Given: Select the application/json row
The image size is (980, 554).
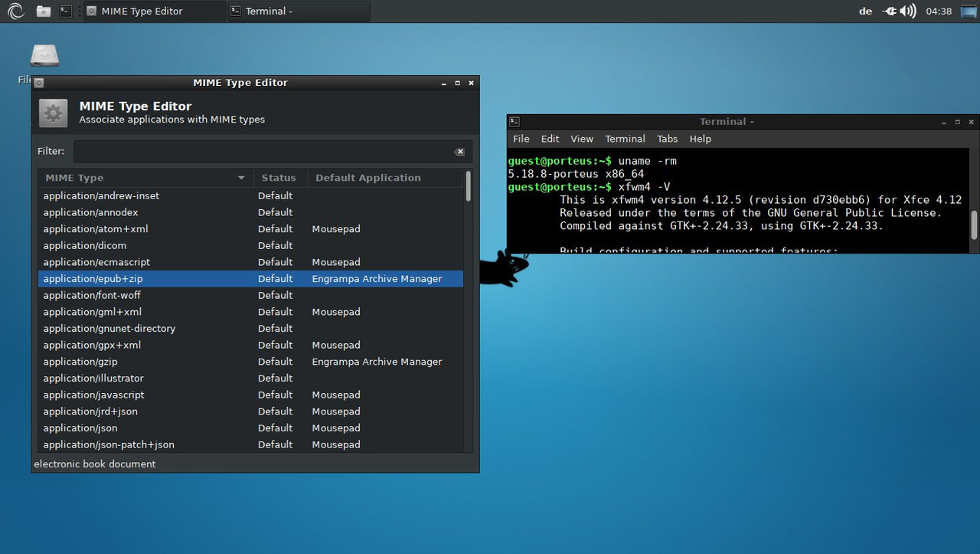Looking at the screenshot, I should (x=250, y=428).
